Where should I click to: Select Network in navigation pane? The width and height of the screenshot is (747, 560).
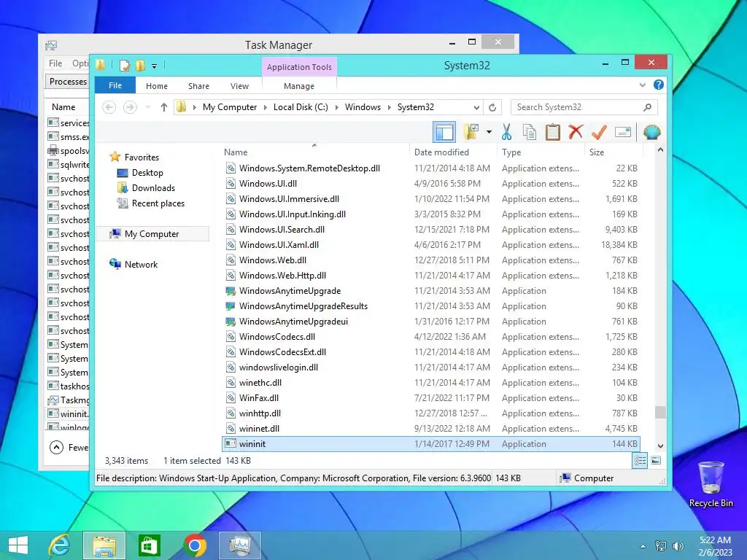(x=141, y=264)
